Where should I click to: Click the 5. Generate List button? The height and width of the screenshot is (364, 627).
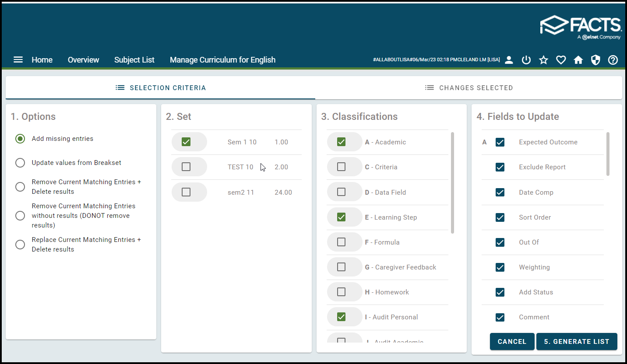pos(576,342)
